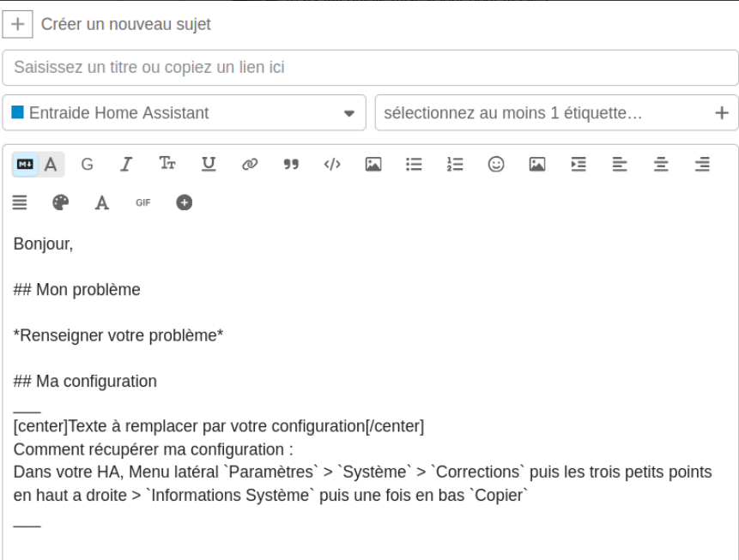The width and height of the screenshot is (739, 560).
Task: Switch to rich text editor mode
Action: tap(51, 165)
